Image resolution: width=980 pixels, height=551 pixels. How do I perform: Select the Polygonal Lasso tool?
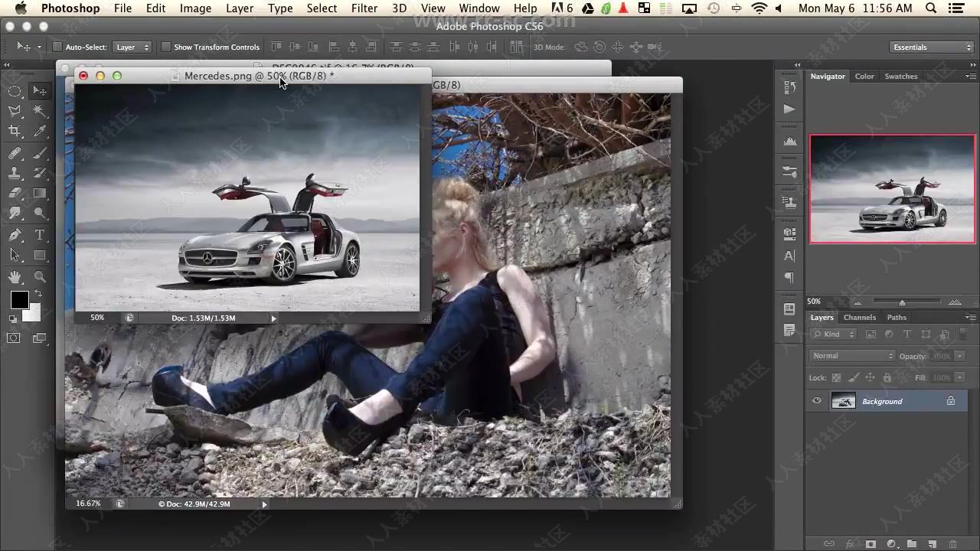click(x=15, y=111)
